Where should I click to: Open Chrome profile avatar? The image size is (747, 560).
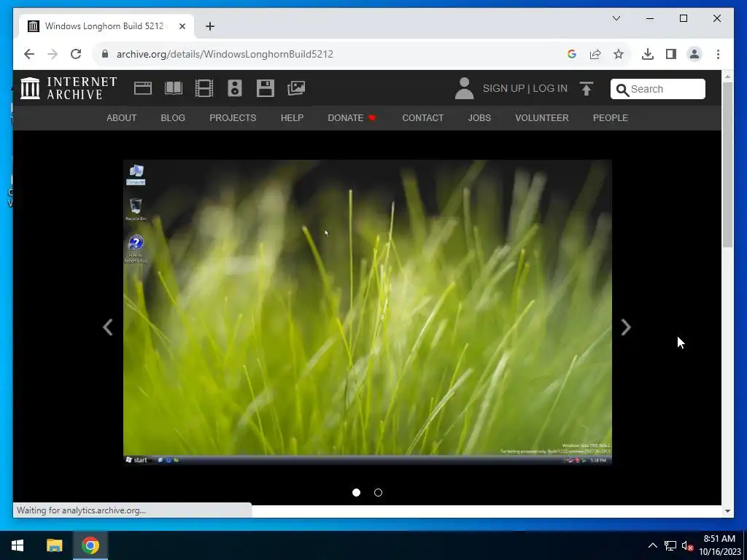coord(694,54)
